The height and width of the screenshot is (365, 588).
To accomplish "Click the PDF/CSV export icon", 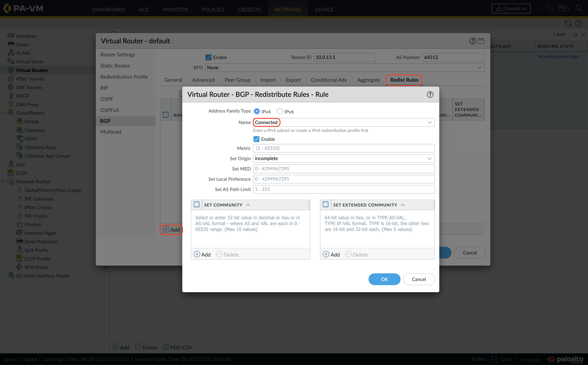I will pyautogui.click(x=166, y=347).
